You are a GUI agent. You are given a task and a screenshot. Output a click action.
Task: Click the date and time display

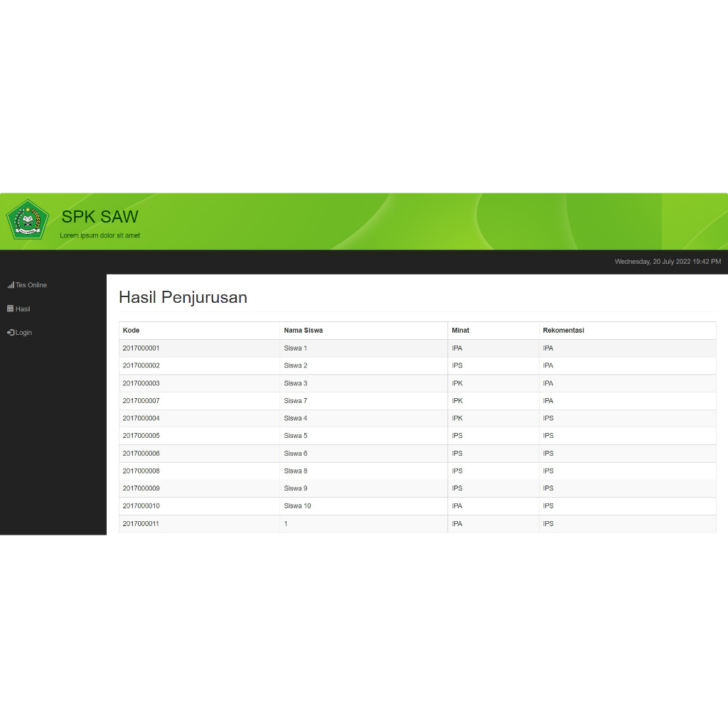(x=668, y=262)
